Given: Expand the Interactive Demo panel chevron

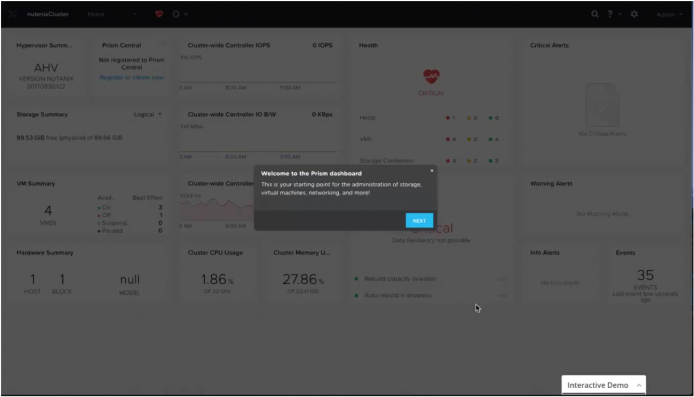Looking at the screenshot, I should click(x=639, y=385).
